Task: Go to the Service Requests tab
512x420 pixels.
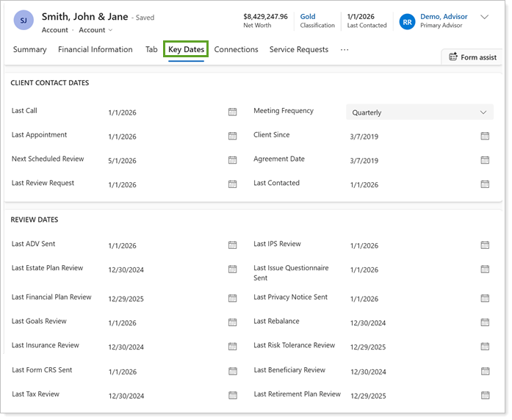Action: point(300,50)
